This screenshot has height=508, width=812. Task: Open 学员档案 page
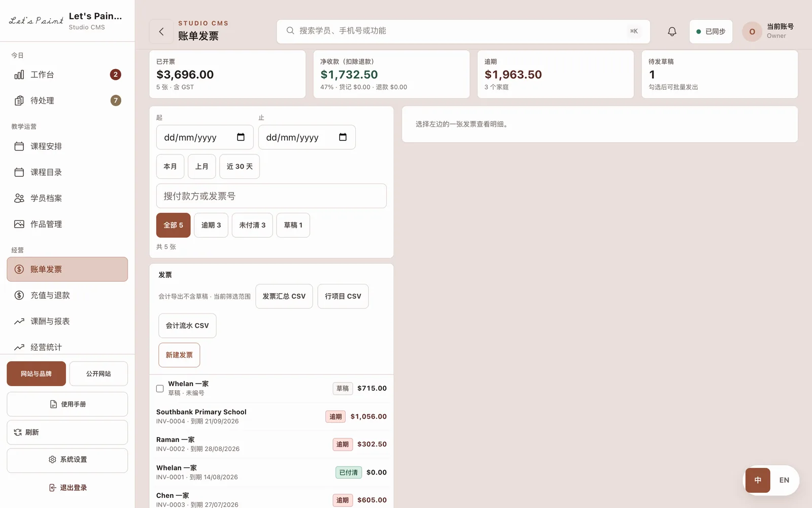tap(67, 198)
